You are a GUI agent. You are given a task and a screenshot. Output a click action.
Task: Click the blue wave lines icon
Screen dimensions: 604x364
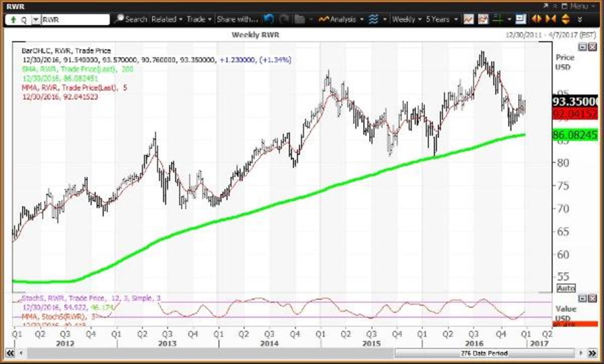pyautogui.click(x=373, y=19)
